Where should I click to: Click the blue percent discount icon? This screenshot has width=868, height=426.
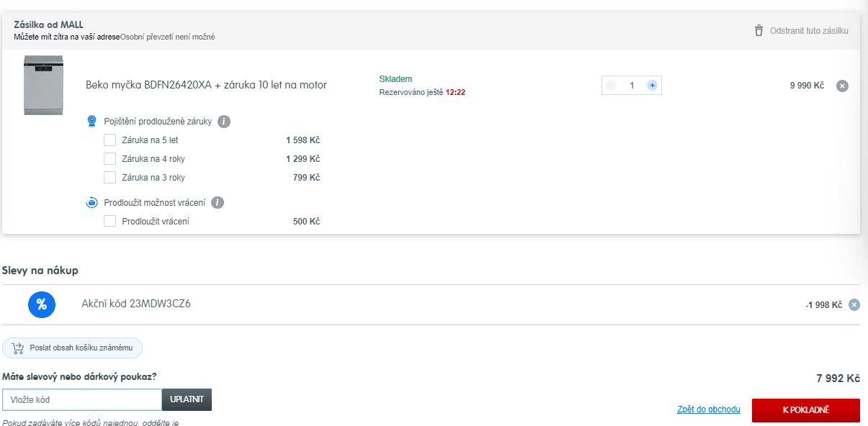[42, 304]
